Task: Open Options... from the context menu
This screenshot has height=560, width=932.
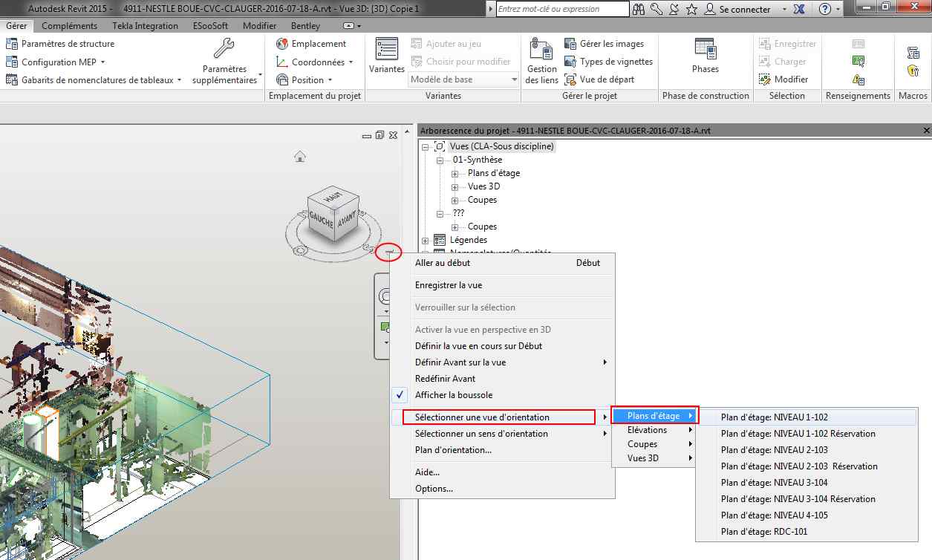Action: pos(504,489)
